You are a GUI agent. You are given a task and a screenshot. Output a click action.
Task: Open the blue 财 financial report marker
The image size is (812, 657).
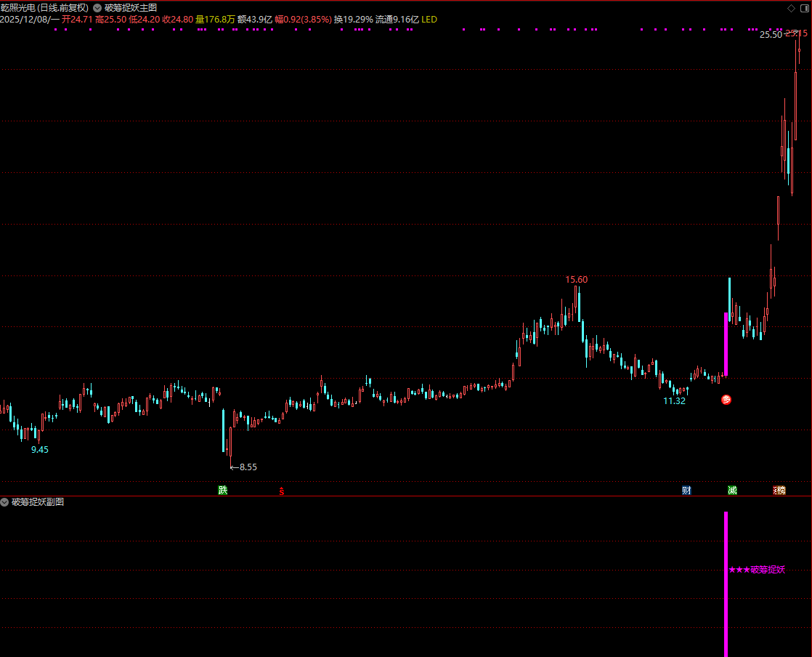click(x=686, y=491)
